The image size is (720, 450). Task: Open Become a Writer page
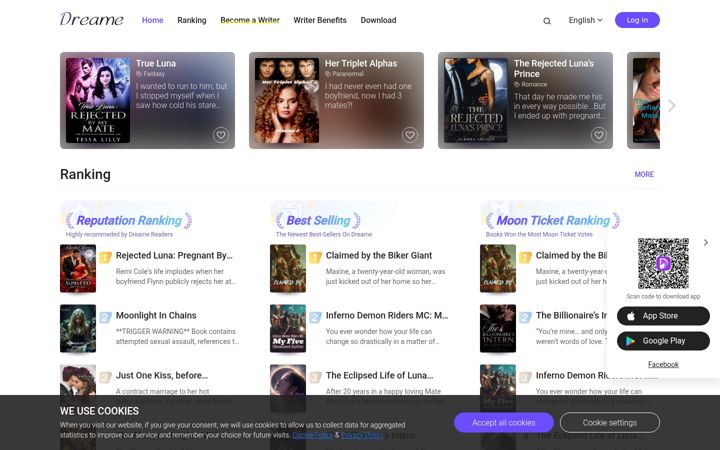pyautogui.click(x=250, y=20)
